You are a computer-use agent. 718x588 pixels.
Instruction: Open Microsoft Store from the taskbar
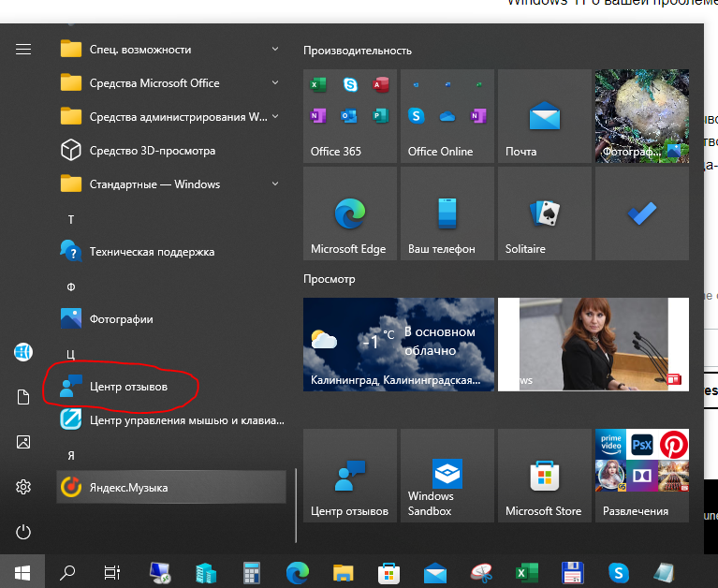click(x=388, y=572)
